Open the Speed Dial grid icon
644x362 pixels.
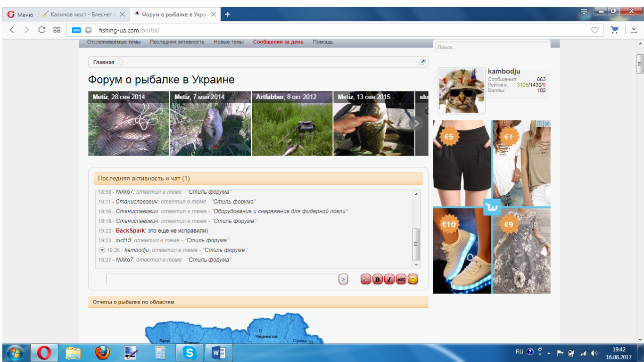click(57, 30)
